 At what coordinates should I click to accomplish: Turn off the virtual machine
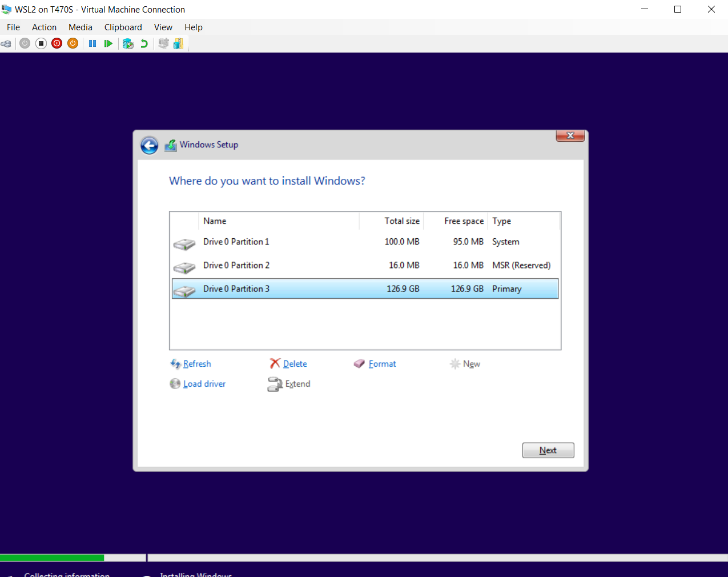point(41,43)
